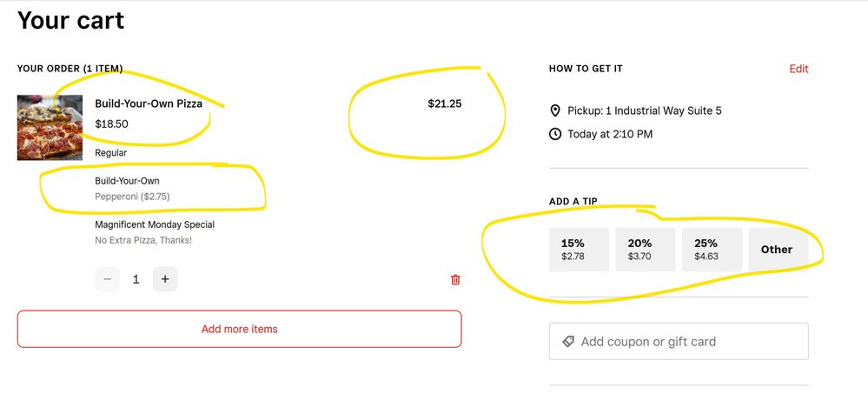
Task: Pick the 25% tip option
Action: click(712, 250)
